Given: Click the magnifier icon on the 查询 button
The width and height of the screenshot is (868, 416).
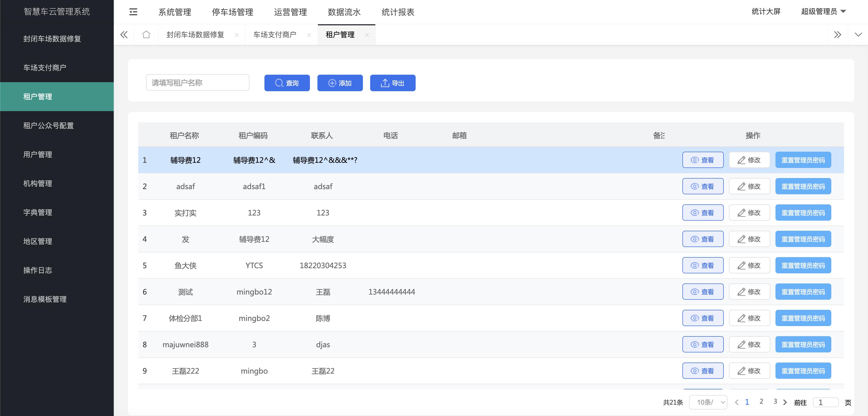Looking at the screenshot, I should (x=279, y=83).
